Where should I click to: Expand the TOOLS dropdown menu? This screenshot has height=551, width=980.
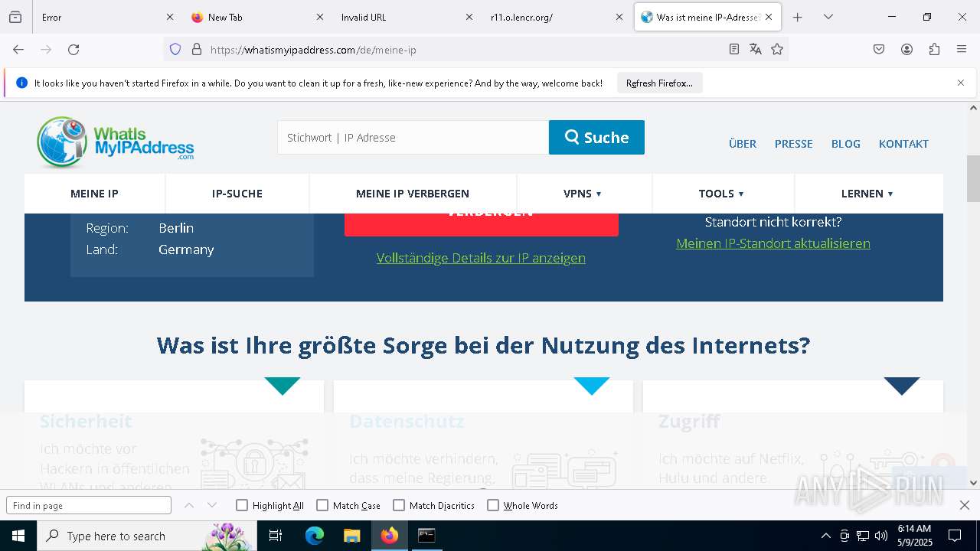click(x=722, y=194)
